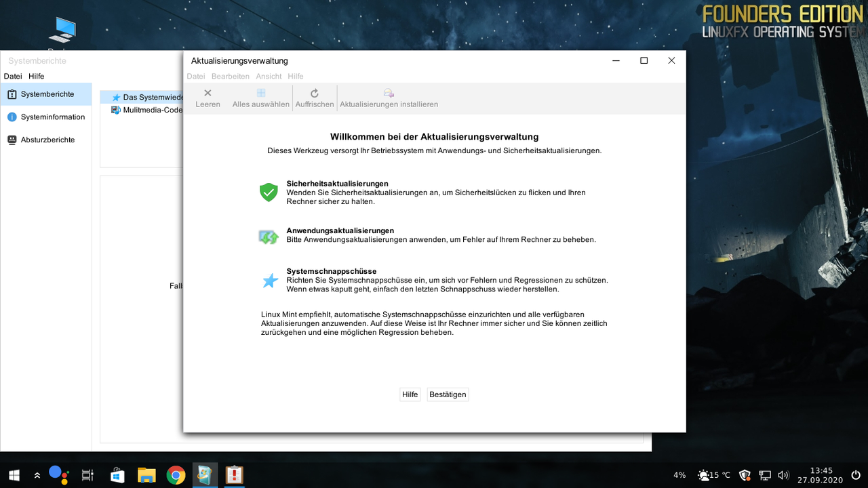Screen dimensions: 868x488
Task: Switch to the system reports clipboard taskbar icon
Action: pos(235,475)
